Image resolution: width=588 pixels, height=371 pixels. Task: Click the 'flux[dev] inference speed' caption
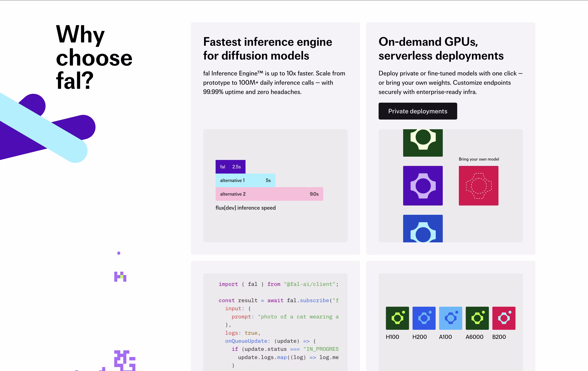(245, 208)
